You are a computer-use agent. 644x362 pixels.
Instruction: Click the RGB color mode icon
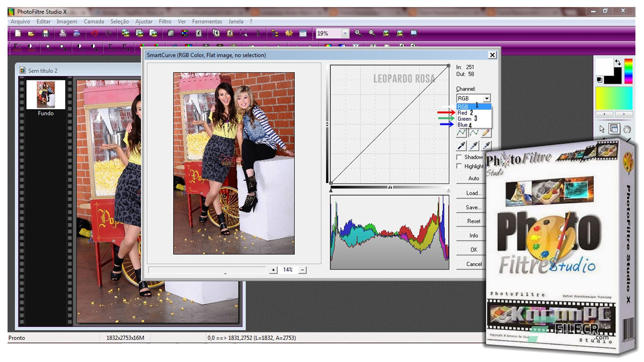[x=185, y=34]
